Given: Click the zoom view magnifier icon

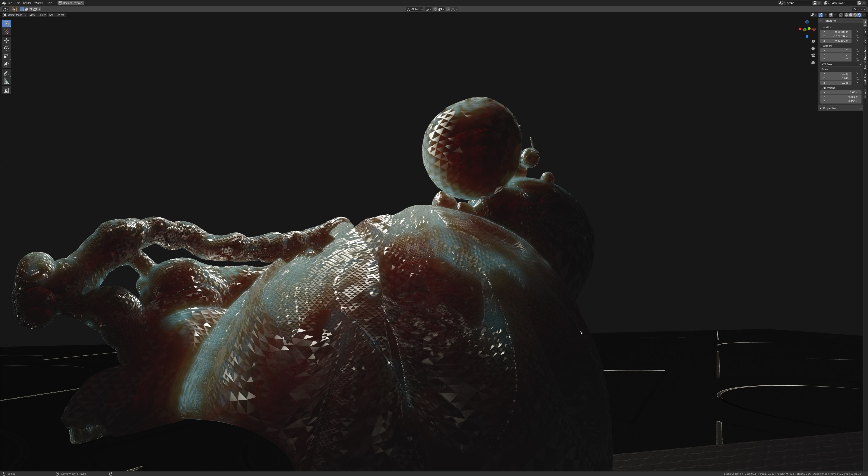Looking at the screenshot, I should pos(813,41).
